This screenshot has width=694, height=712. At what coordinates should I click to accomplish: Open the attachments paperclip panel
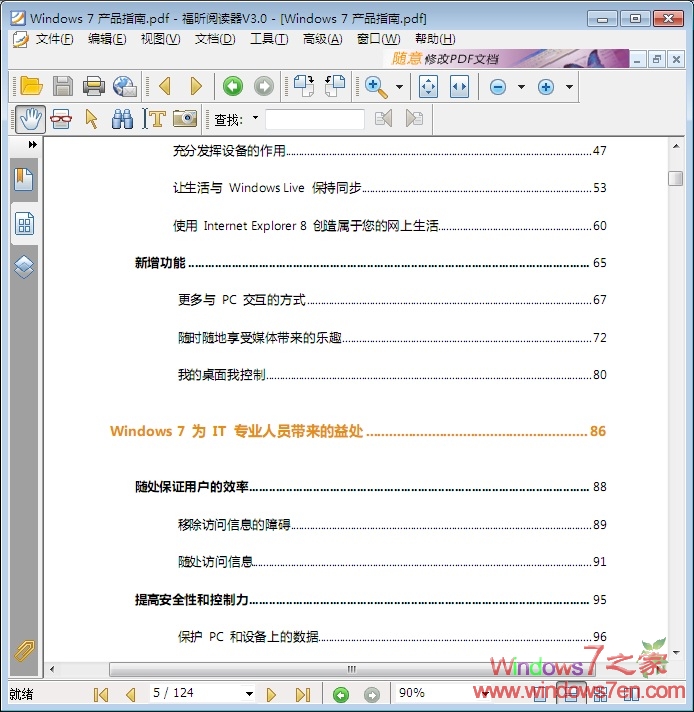coord(24,651)
